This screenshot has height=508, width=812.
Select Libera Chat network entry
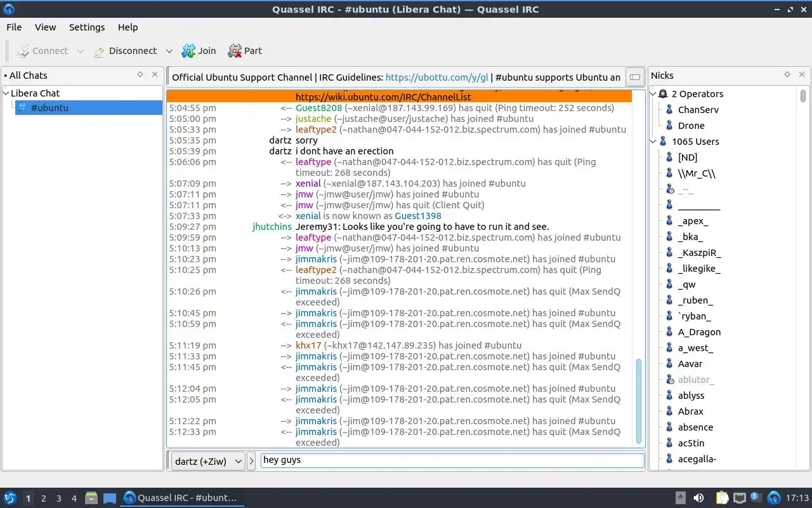click(x=36, y=93)
